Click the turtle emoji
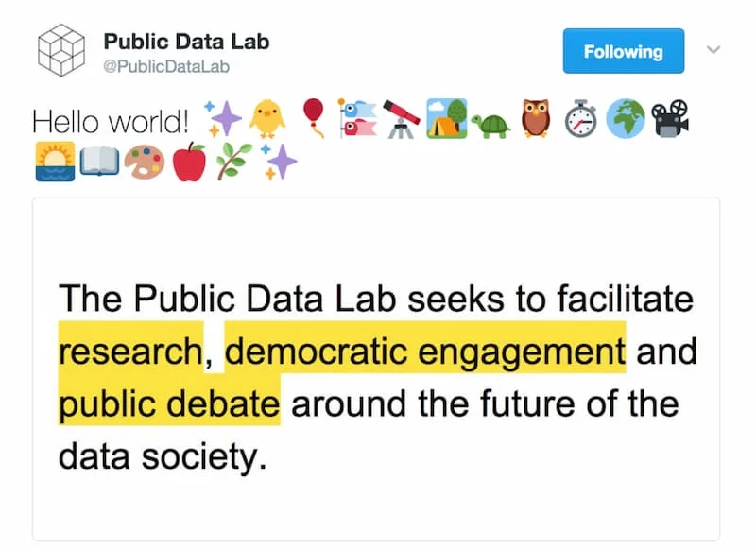This screenshot has height=549, width=756. click(x=490, y=123)
